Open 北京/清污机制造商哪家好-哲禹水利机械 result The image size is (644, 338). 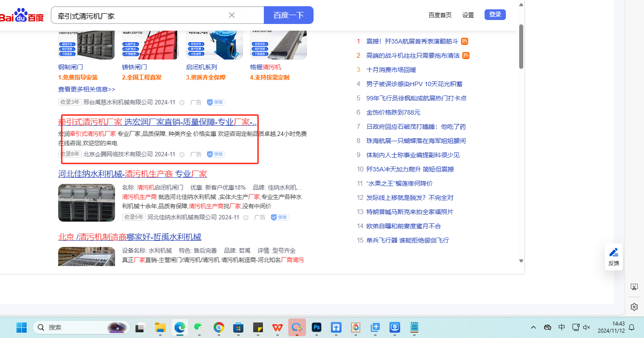click(130, 237)
